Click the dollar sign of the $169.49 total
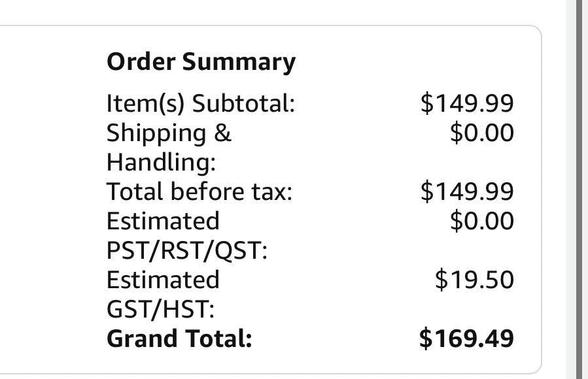 pyautogui.click(x=426, y=338)
